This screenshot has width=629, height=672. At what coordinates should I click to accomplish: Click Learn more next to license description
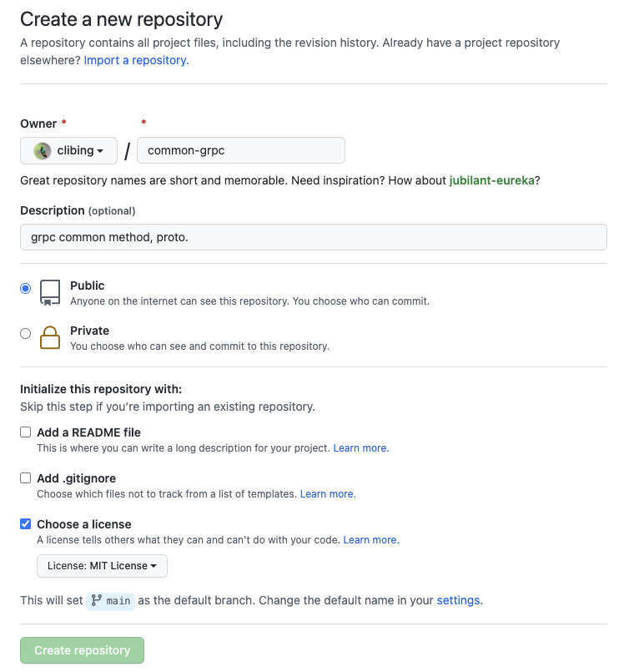coord(371,540)
